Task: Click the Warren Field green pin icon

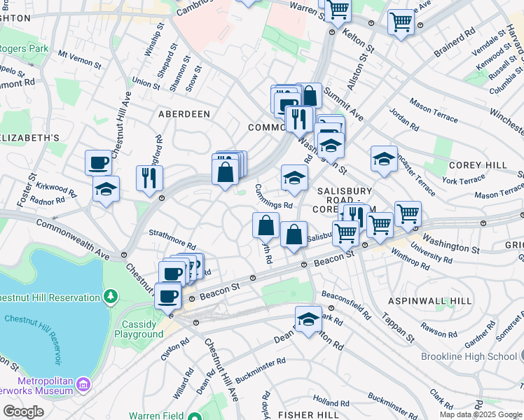Action: 195,416
